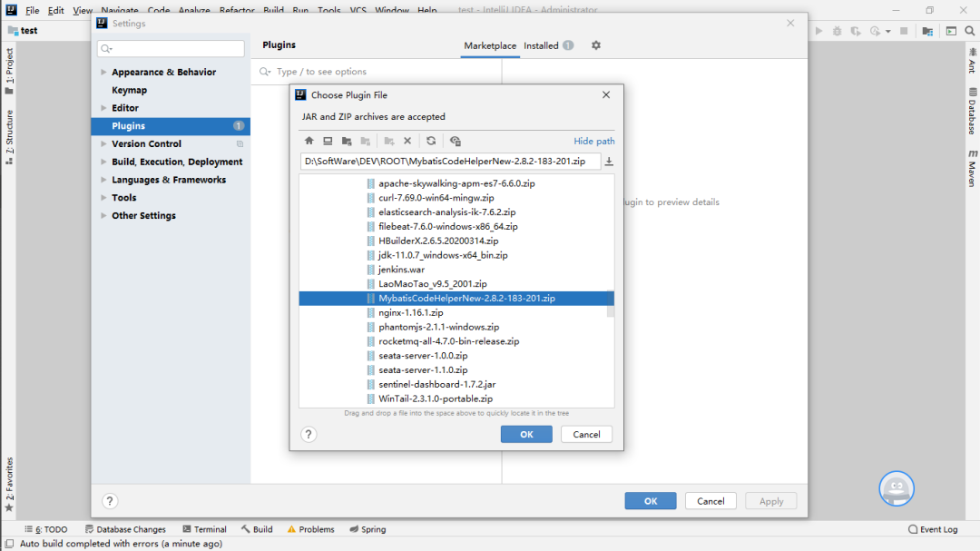Viewport: 980px width, 551px height.
Task: Open path history dropdown arrow
Action: (609, 162)
